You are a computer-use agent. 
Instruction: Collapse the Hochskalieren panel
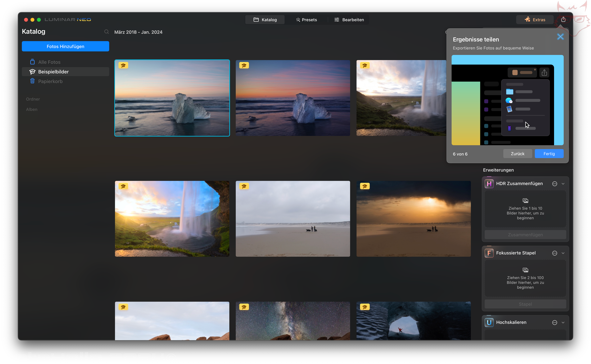[x=563, y=322]
